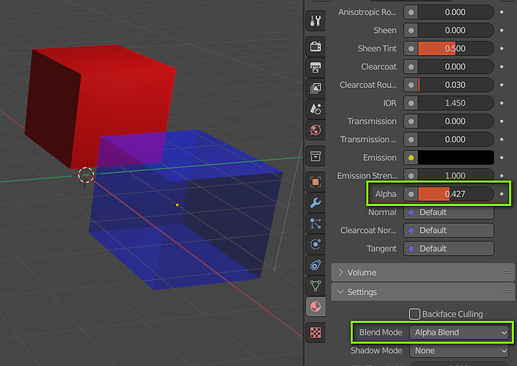The image size is (517, 366).
Task: Click the Sheen Tint slider at 0.500
Action: pyautogui.click(x=456, y=49)
